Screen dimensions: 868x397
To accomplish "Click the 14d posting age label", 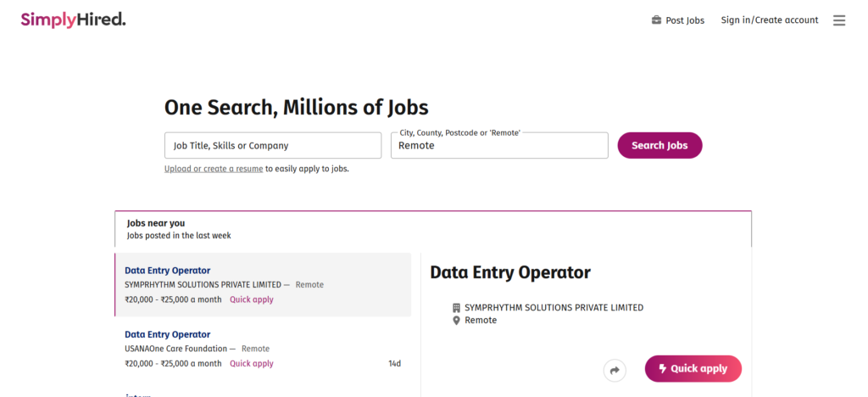I will point(395,364).
